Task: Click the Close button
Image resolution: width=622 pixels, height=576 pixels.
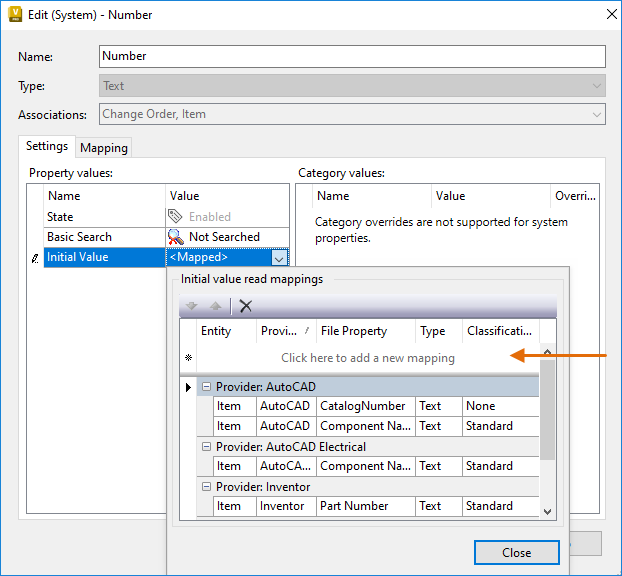Action: pyautogui.click(x=516, y=553)
